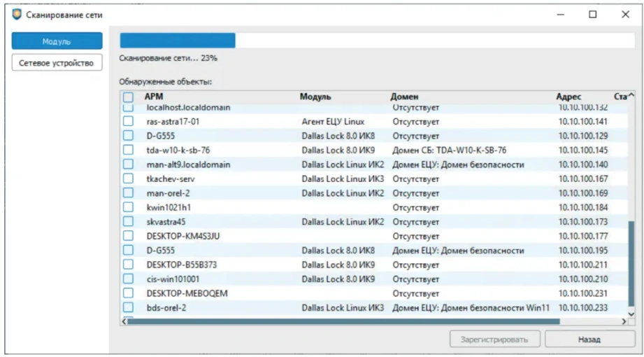Sort by the Домен column header

[404, 97]
